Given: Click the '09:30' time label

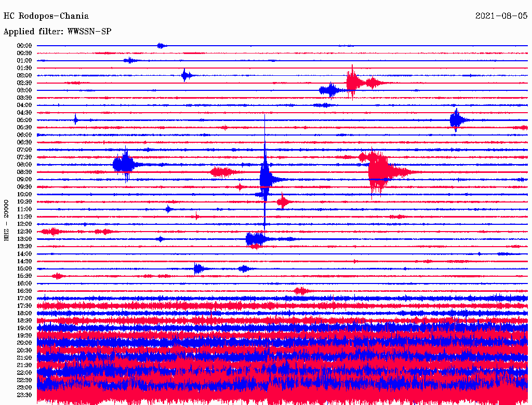Looking at the screenshot, I should pos(24,187).
